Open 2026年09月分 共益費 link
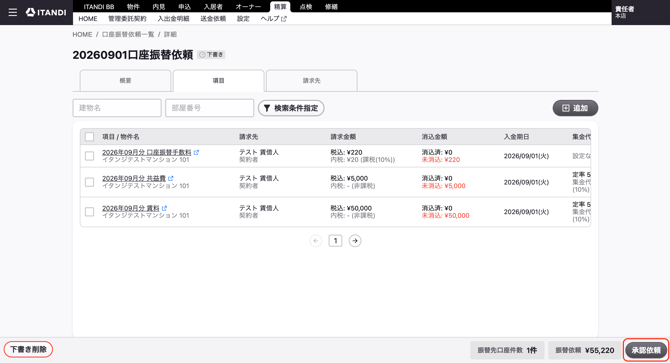 (x=134, y=179)
